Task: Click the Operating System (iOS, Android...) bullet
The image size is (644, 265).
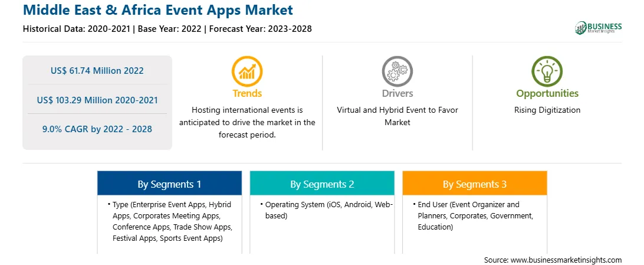Action: click(x=327, y=210)
